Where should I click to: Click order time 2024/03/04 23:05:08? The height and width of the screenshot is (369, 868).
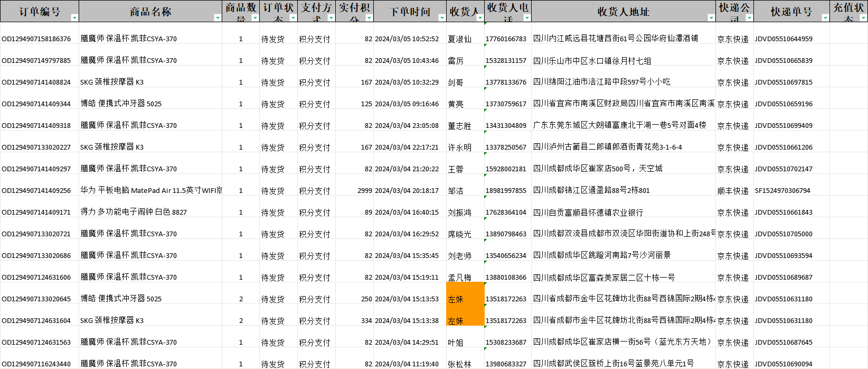[407, 126]
